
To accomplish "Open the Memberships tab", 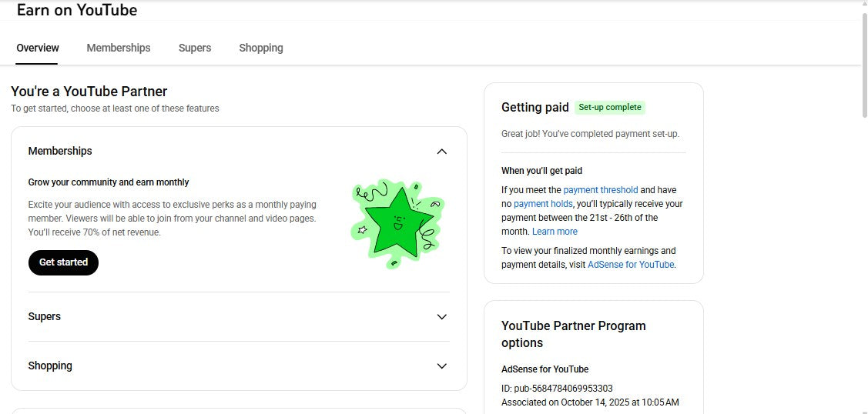I will click(119, 48).
